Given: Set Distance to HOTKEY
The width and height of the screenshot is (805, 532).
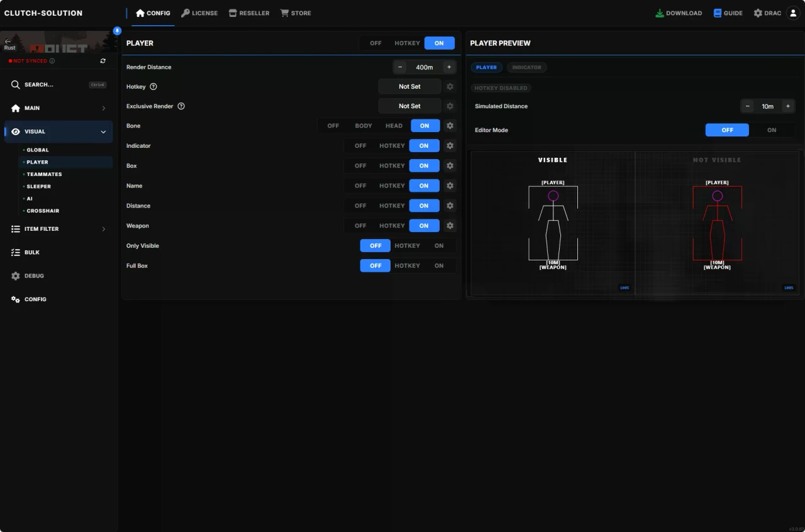Looking at the screenshot, I should coord(392,206).
